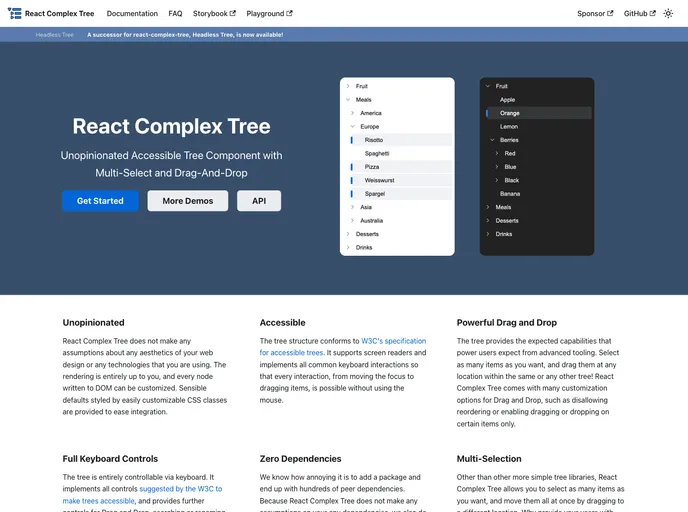688x512 pixels.
Task: Open the Sponsor link in navbar
Action: [x=595, y=14]
